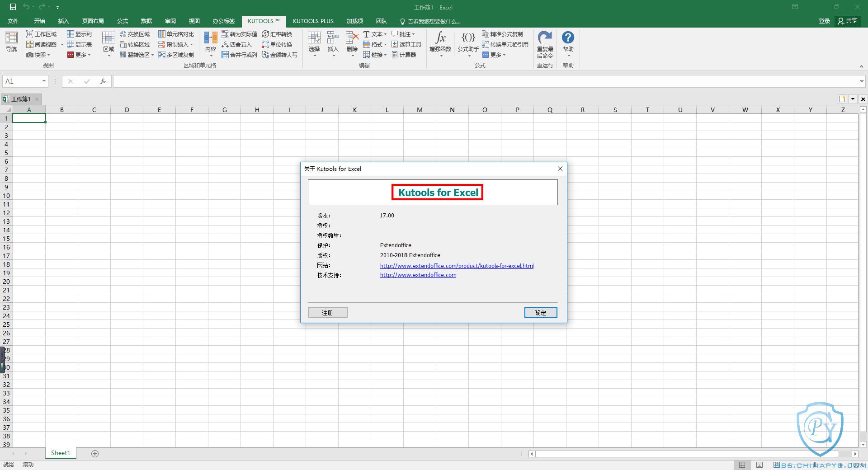Screen dimensions: 868x470
Task: Click the 多区域复制 copy ranges tool
Action: coord(176,55)
